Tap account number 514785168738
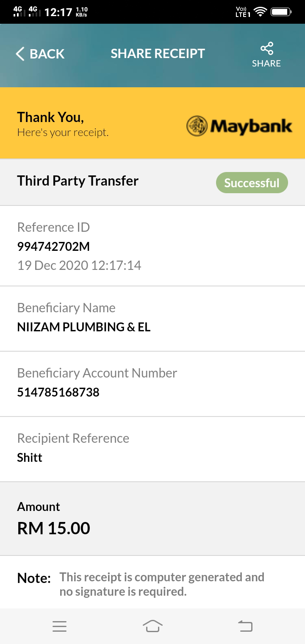The width and height of the screenshot is (305, 644). (x=58, y=392)
